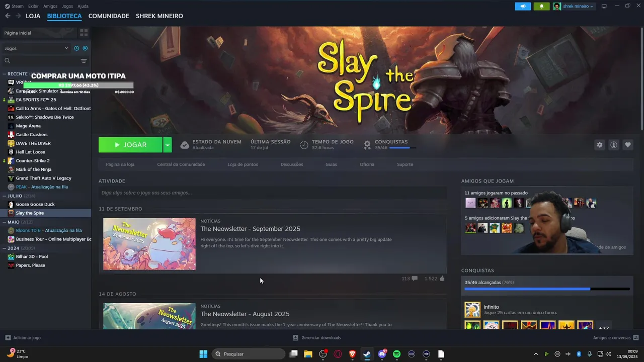Open the Steam announcements megaphone button
644x362 pixels.
click(x=523, y=6)
